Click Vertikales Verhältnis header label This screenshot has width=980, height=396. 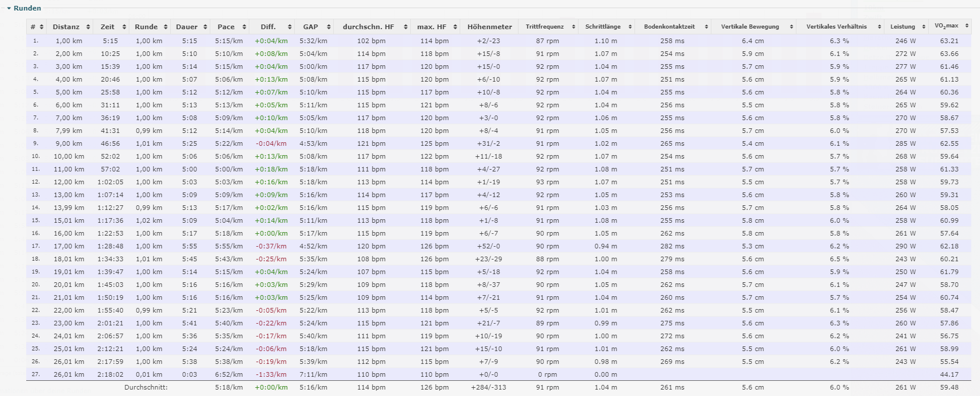(x=836, y=27)
